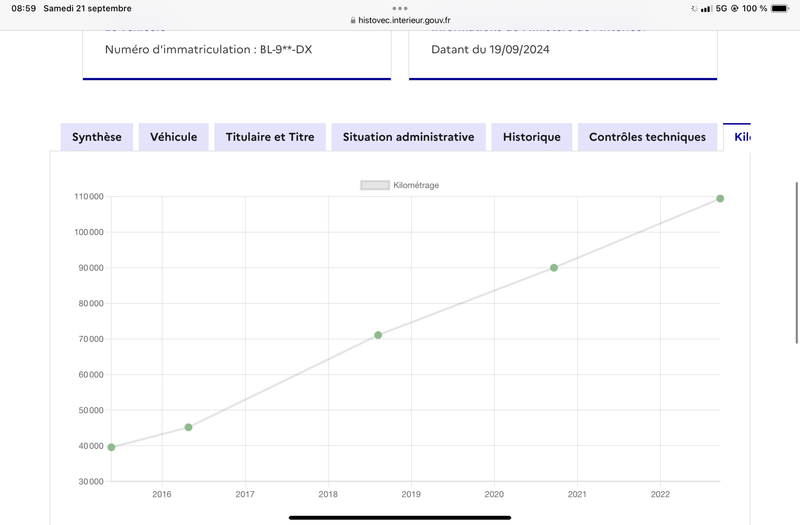Click the first data point near 40 000
This screenshot has height=525, width=800.
111,447
